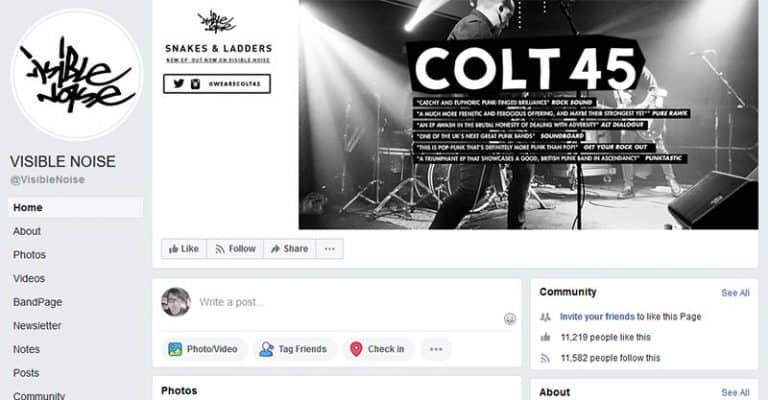The image size is (768, 400).
Task: Open the Videos sidebar item
Action: pyautogui.click(x=29, y=278)
